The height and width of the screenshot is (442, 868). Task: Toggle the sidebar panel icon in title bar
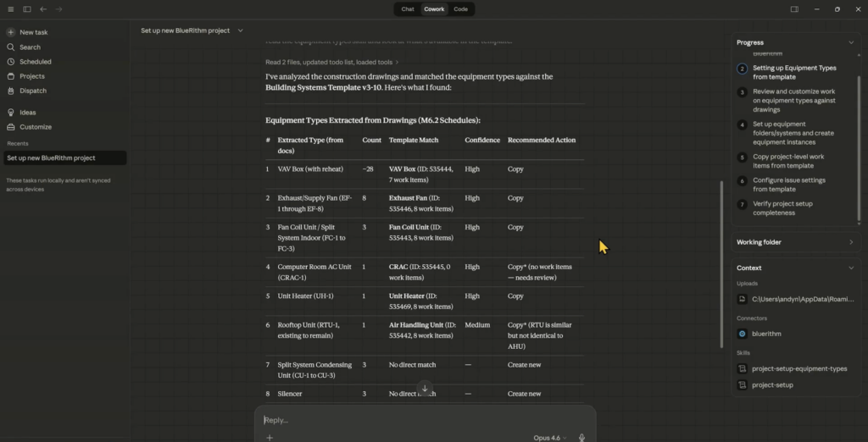[27, 9]
